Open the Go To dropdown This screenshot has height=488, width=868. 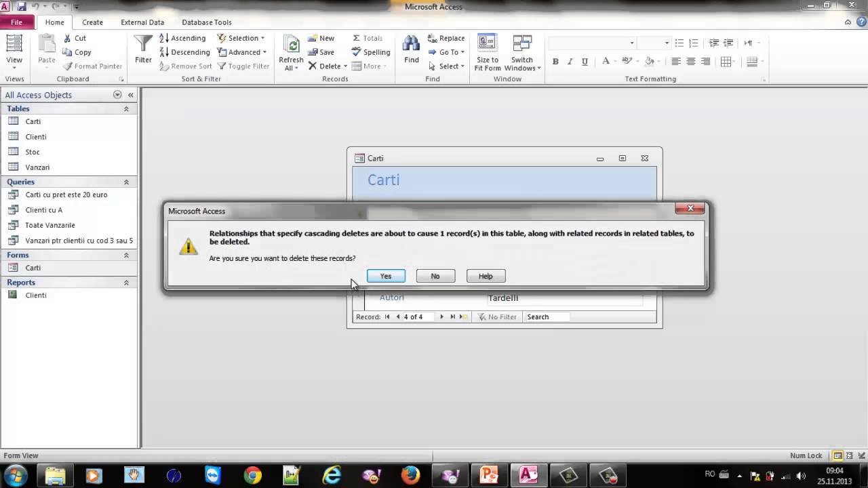coord(446,52)
